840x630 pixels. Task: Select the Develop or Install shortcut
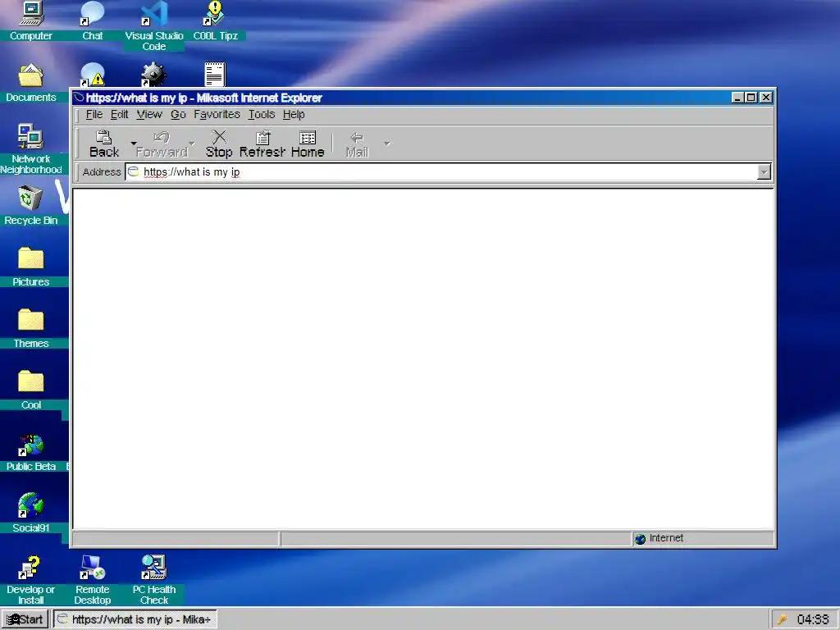pos(31,580)
